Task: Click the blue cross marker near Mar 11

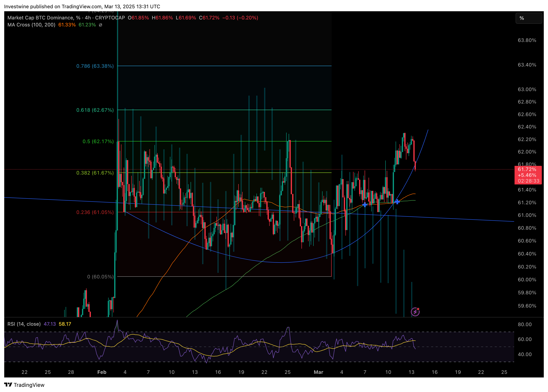Action: 397,202
